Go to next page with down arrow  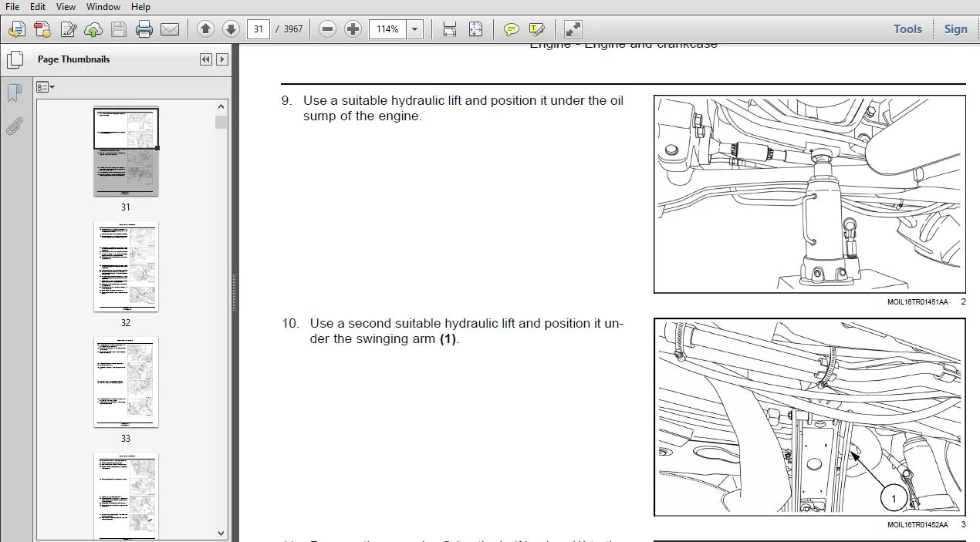coord(231,29)
